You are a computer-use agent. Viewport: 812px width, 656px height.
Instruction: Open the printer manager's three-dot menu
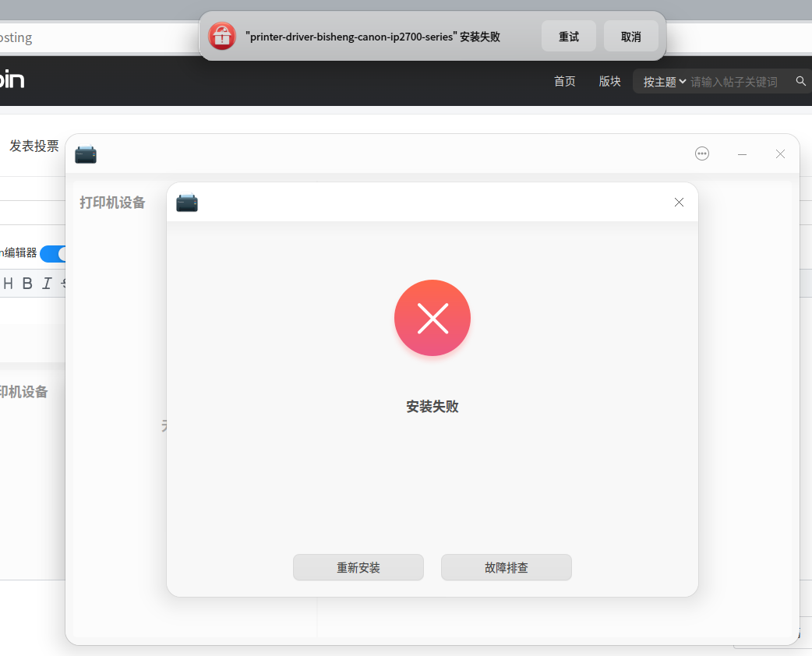tap(701, 153)
